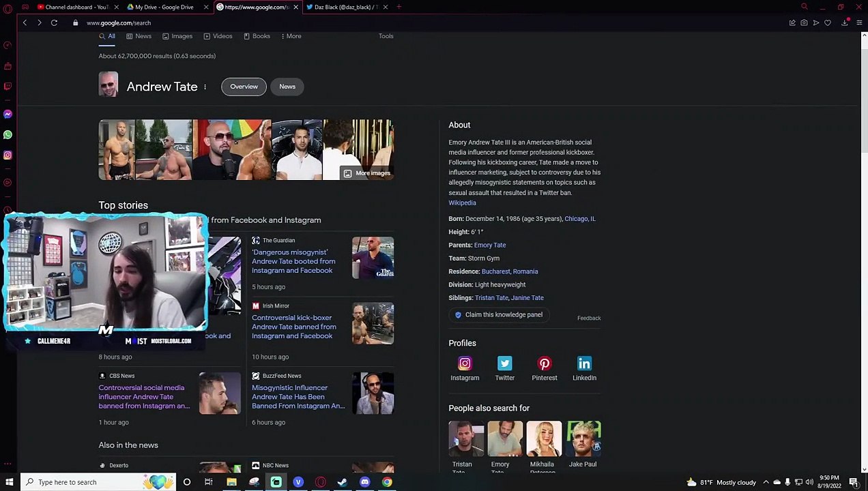Screen dimensions: 868x491
Task: Open Discord from the taskbar
Action: tap(364, 482)
